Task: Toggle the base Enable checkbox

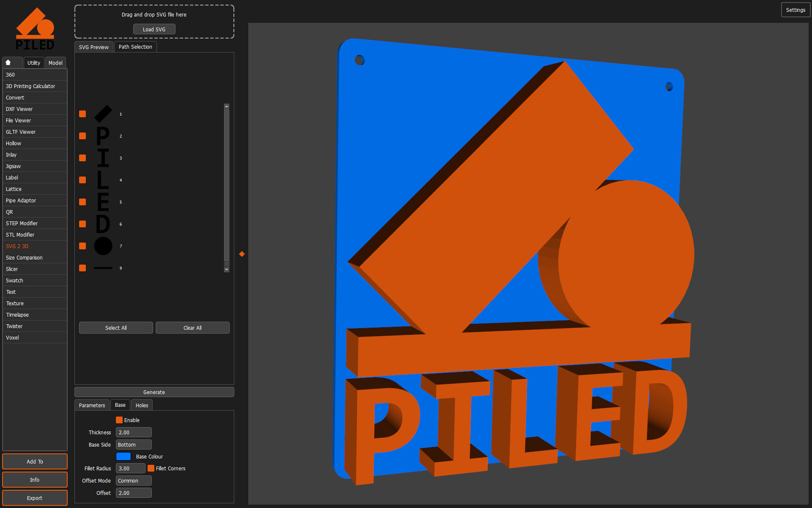Action: 119,420
